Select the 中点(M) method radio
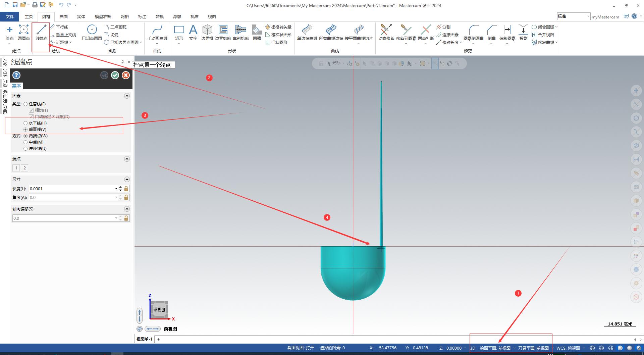The width and height of the screenshot is (644, 355). point(25,142)
